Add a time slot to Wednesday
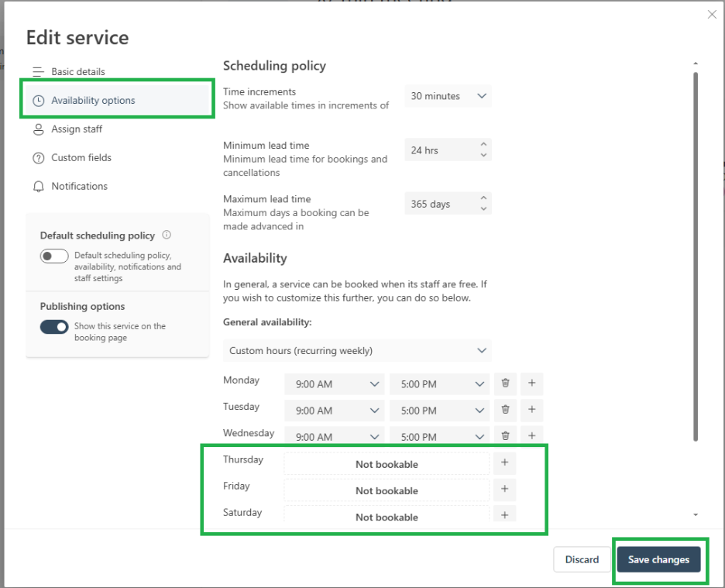Screen dimensions: 725x588 pos(531,435)
